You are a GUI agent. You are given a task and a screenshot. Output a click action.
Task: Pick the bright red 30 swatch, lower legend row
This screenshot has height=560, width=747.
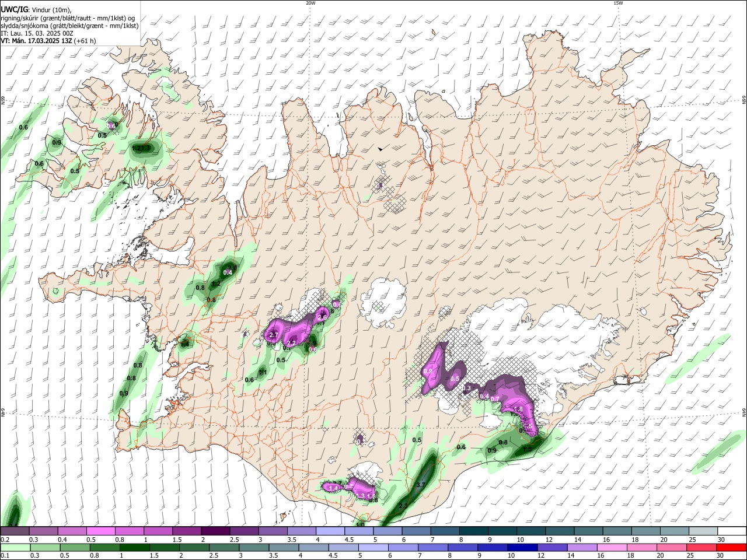point(732,547)
